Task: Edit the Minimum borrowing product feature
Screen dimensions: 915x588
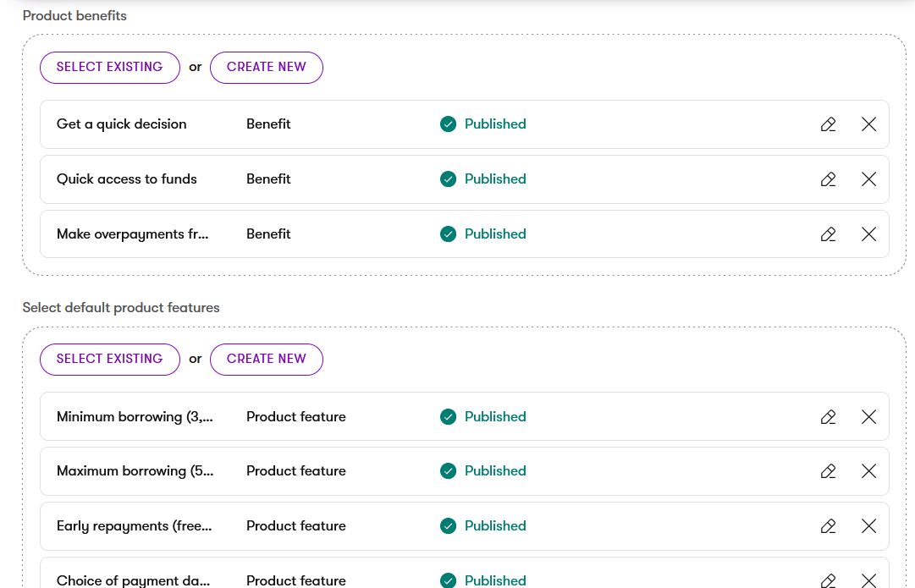Action: pos(828,416)
